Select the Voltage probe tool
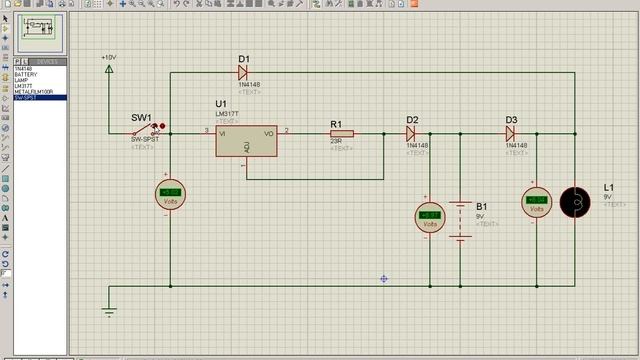Image resolution: width=640 pixels, height=360 pixels. click(x=5, y=138)
